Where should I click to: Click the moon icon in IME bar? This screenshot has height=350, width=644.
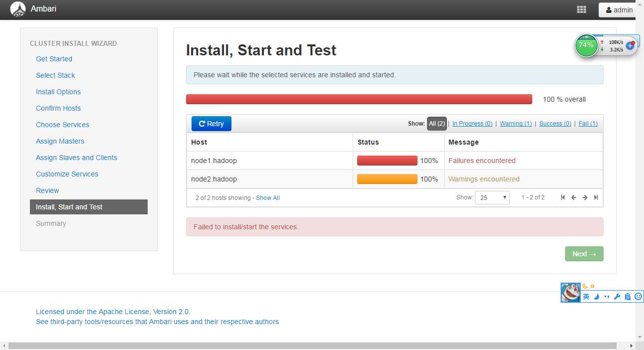[596, 297]
